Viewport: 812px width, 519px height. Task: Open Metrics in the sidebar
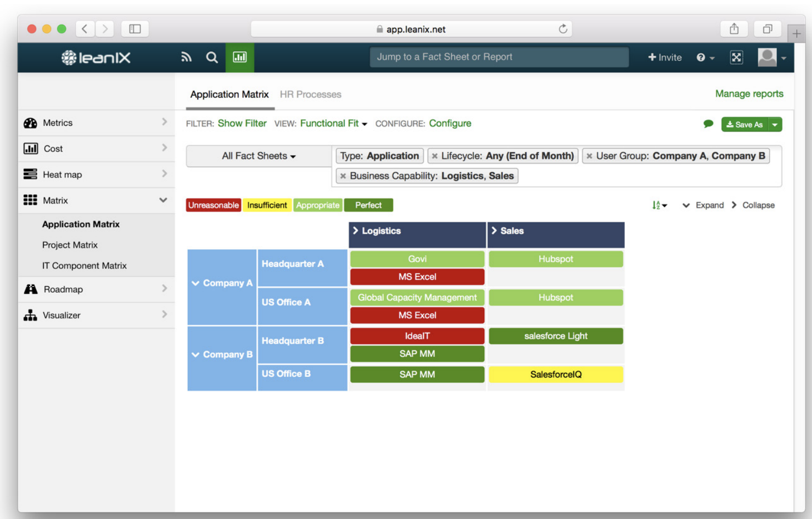[96, 123]
